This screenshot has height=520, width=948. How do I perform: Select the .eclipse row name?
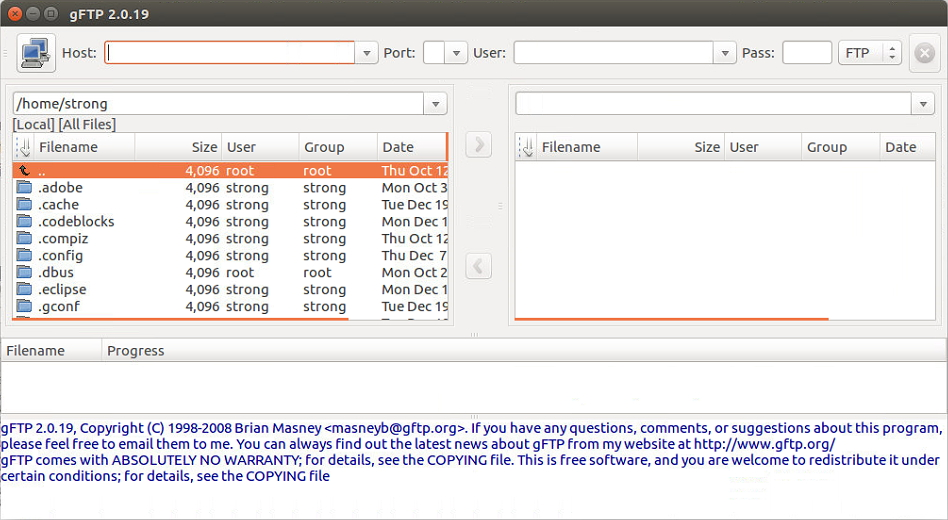(x=62, y=289)
